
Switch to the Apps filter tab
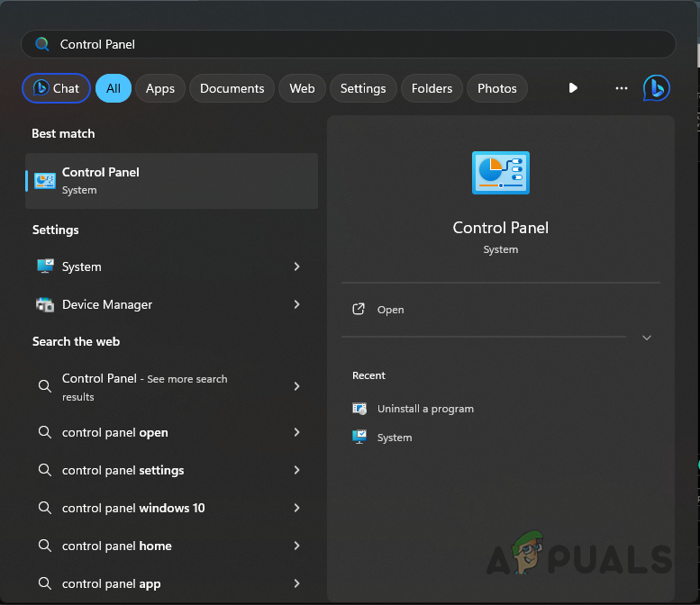coord(160,88)
